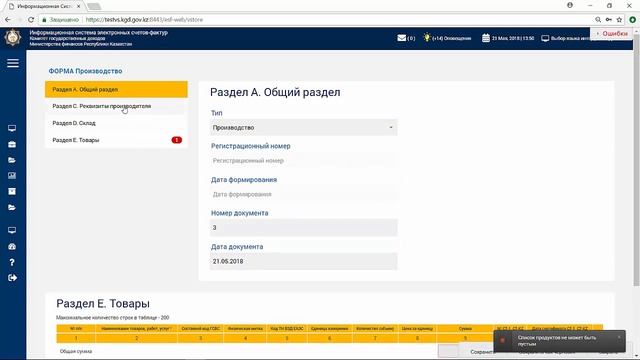Select Раздел А. Общий раздел tab
Viewport: 640px width, 360px height.
click(116, 89)
